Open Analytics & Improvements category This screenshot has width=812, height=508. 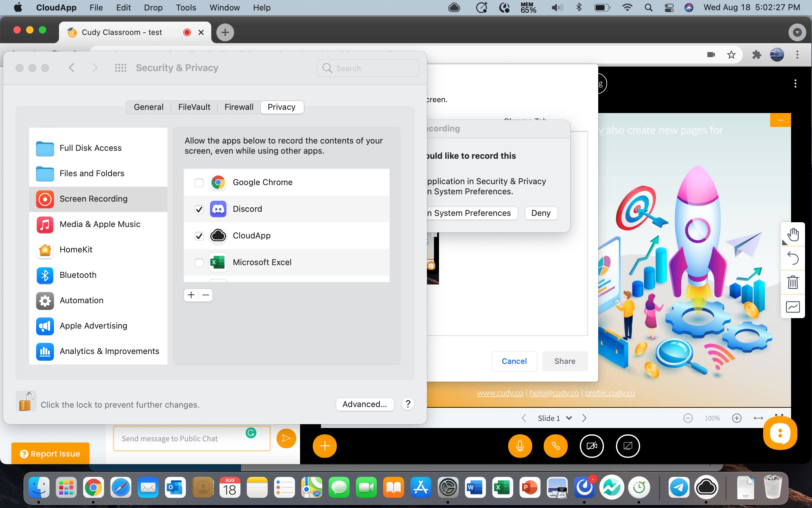click(x=98, y=351)
